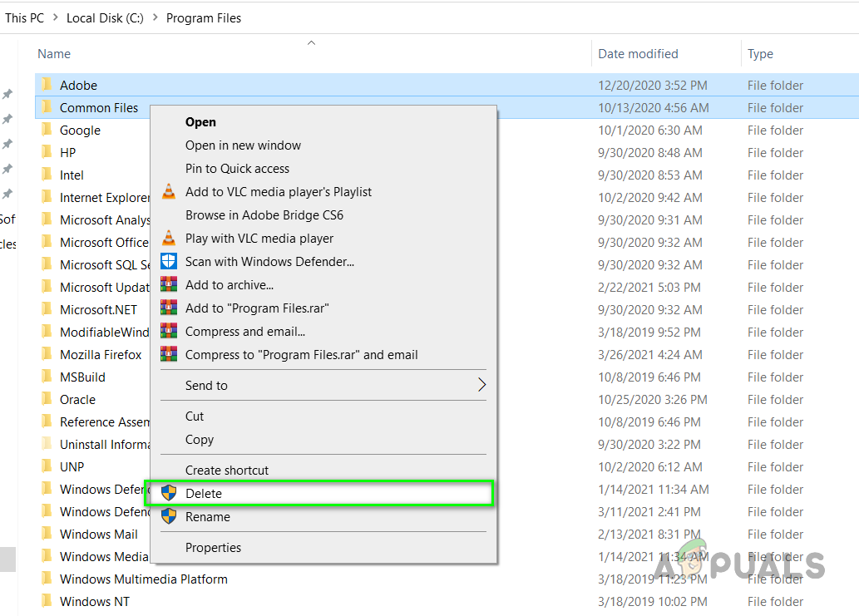Click the Mozilla Firefox folder icon
The image size is (859, 616).
(47, 354)
